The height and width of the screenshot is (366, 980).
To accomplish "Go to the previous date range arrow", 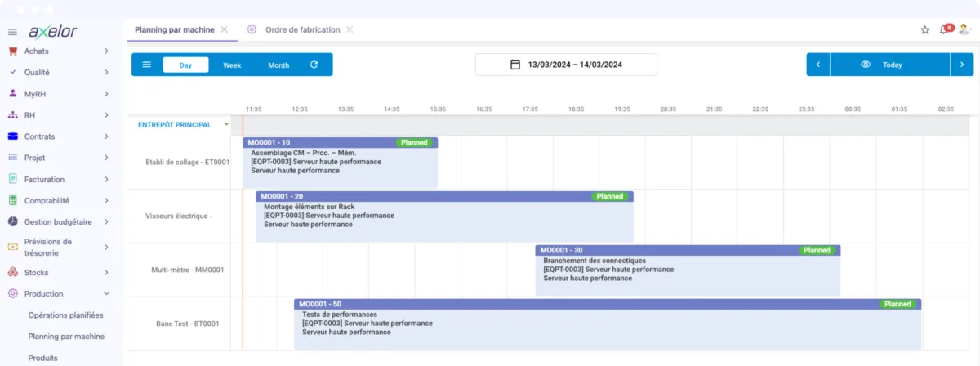I will pos(818,65).
